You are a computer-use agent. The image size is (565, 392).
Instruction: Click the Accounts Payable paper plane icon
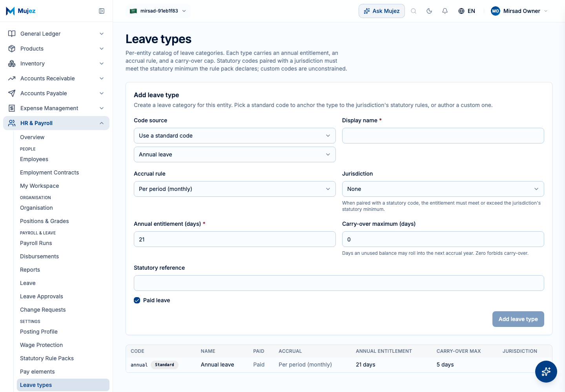point(12,93)
